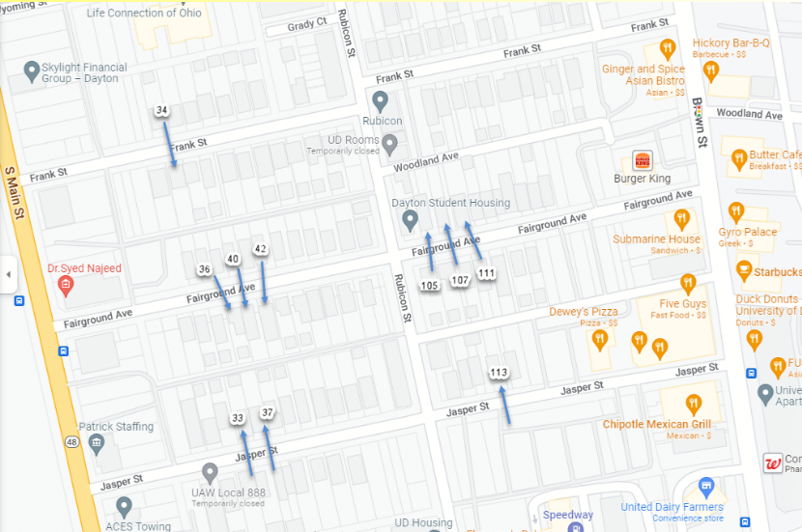Click the UAW Local 888 pin
The width and height of the screenshot is (802, 532).
pos(210,473)
